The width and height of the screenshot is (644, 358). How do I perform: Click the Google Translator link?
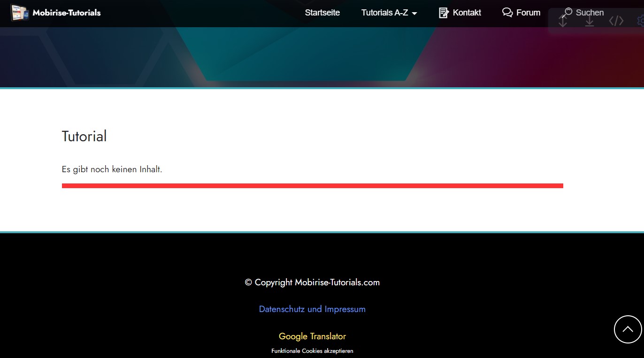click(x=312, y=336)
